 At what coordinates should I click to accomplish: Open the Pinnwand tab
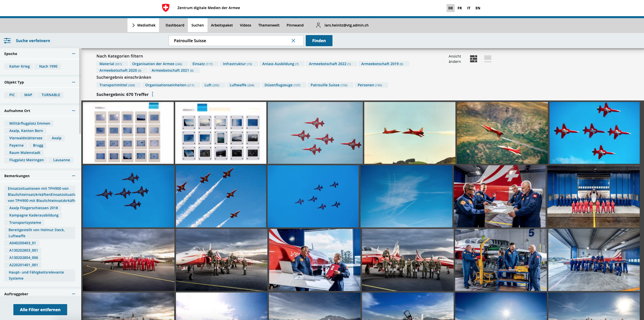tap(295, 25)
